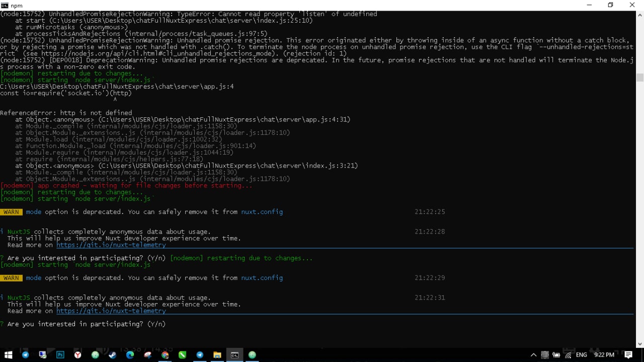The width and height of the screenshot is (644, 362).
Task: Switch the ENG input language
Action: [x=582, y=355]
